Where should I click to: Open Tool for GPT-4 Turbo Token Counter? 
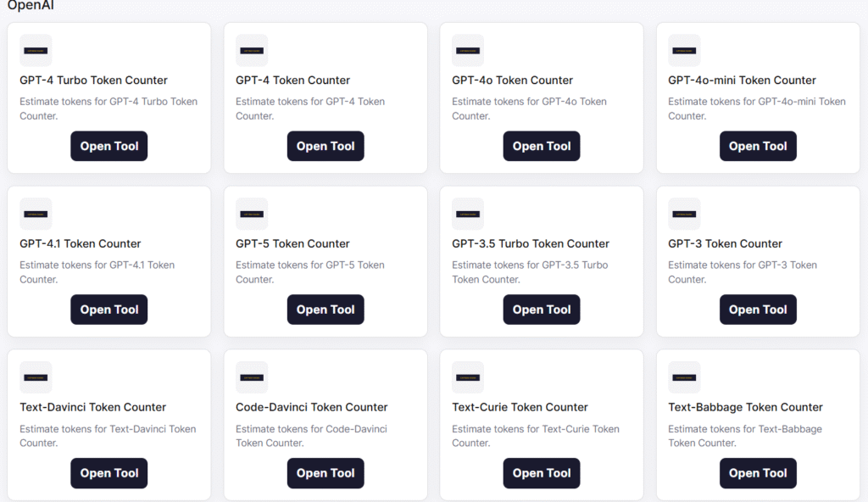tap(109, 146)
